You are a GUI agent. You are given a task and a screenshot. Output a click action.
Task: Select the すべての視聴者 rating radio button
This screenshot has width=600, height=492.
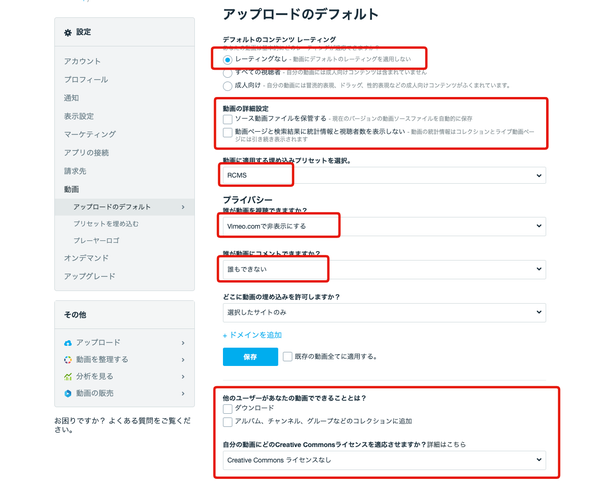[x=228, y=73]
